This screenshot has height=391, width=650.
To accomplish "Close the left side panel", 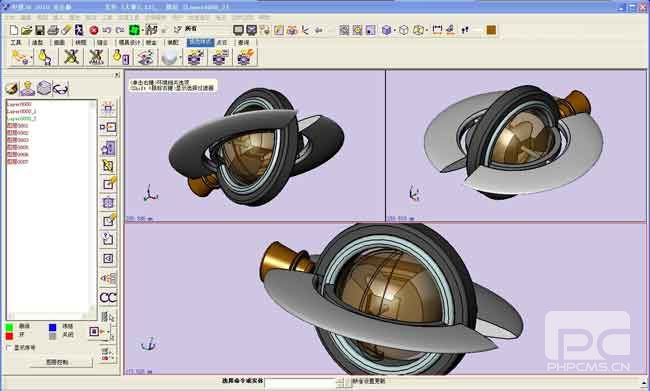I will (x=117, y=75).
